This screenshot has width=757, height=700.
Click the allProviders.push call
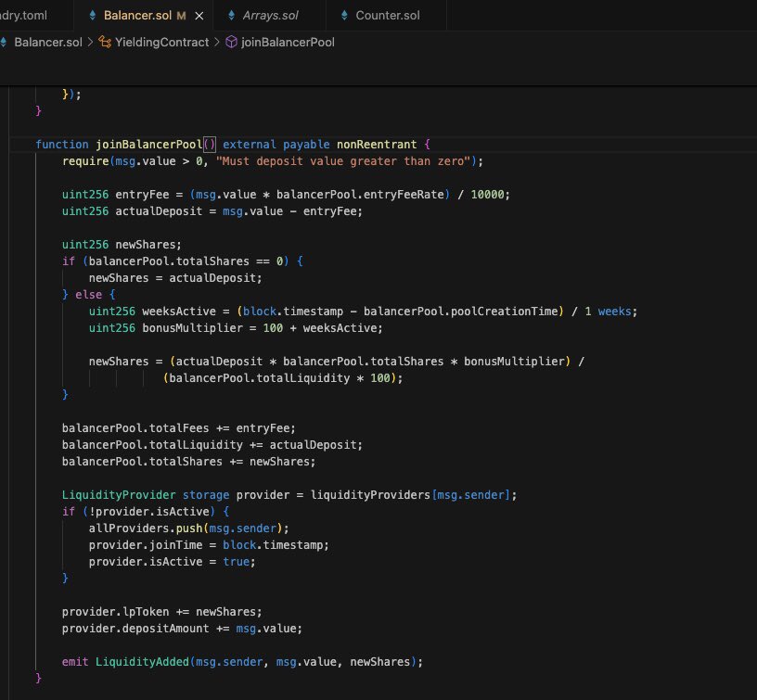coord(188,528)
